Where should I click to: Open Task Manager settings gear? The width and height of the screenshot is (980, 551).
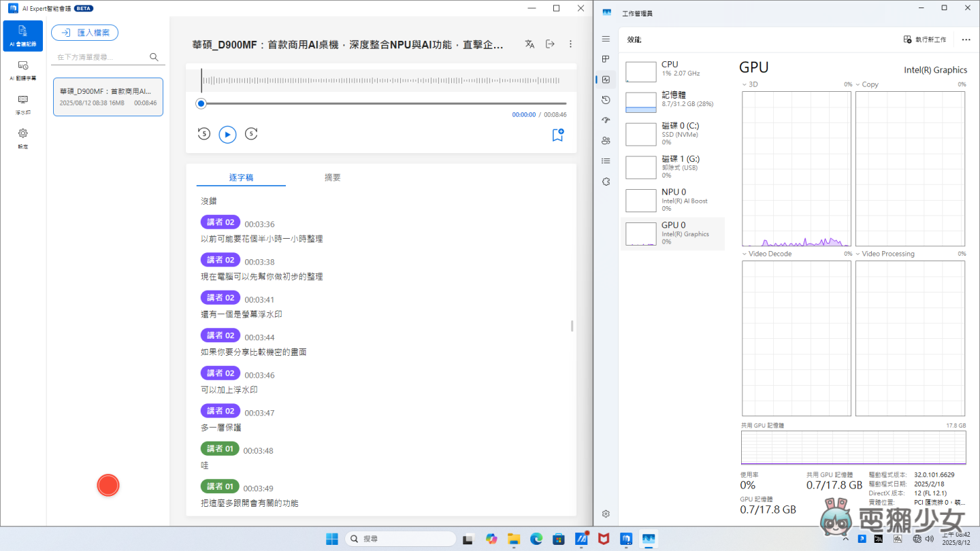[x=606, y=514]
